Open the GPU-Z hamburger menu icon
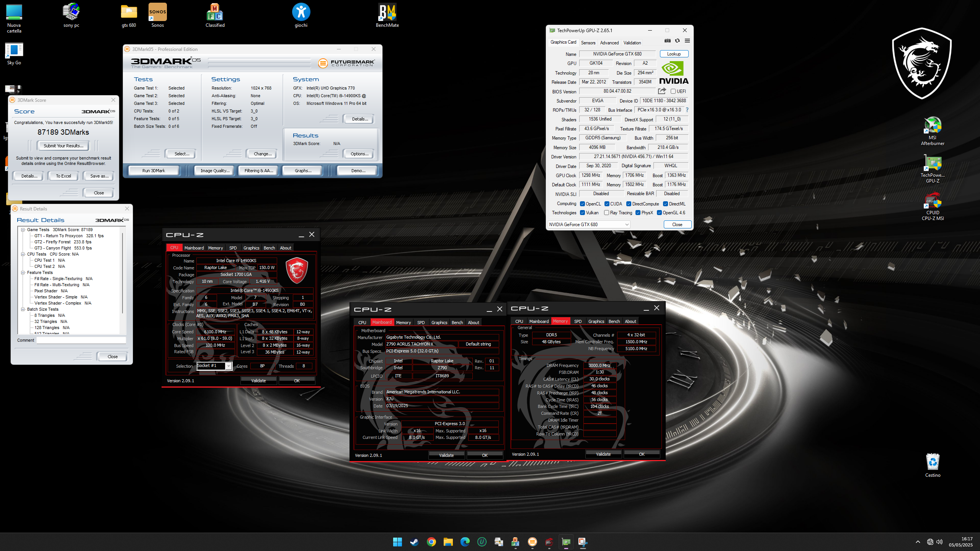Viewport: 980px width, 551px height. (687, 41)
